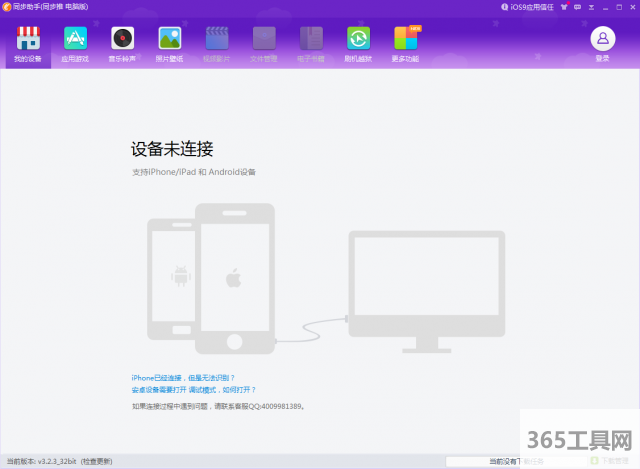Open the 照片壁纸 photos icon
The image size is (640, 469).
(170, 44)
